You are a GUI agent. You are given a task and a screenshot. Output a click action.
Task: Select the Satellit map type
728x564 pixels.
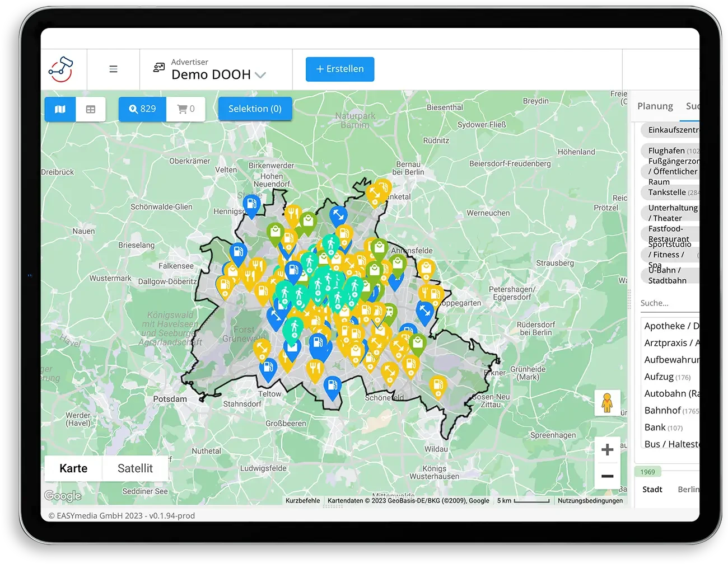[135, 468]
